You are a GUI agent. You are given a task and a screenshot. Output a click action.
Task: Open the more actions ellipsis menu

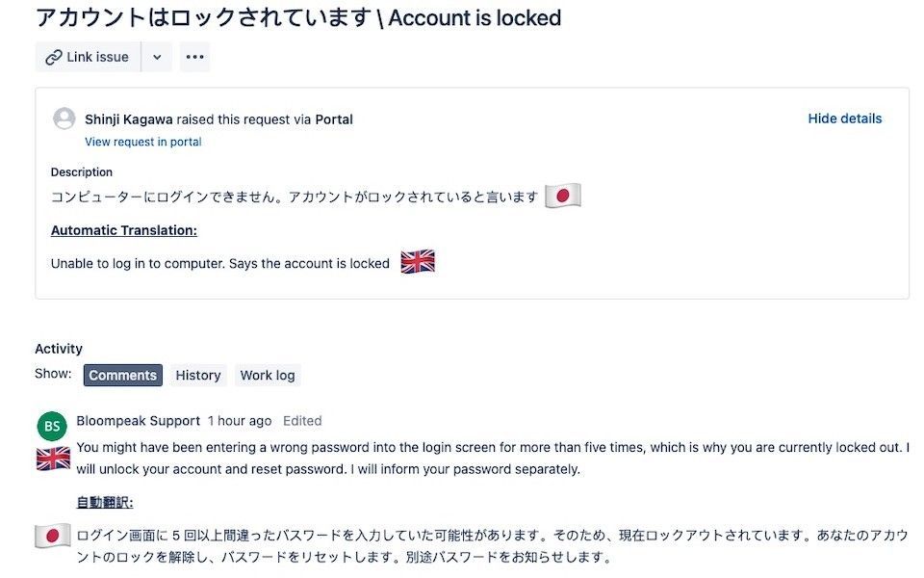click(x=194, y=56)
